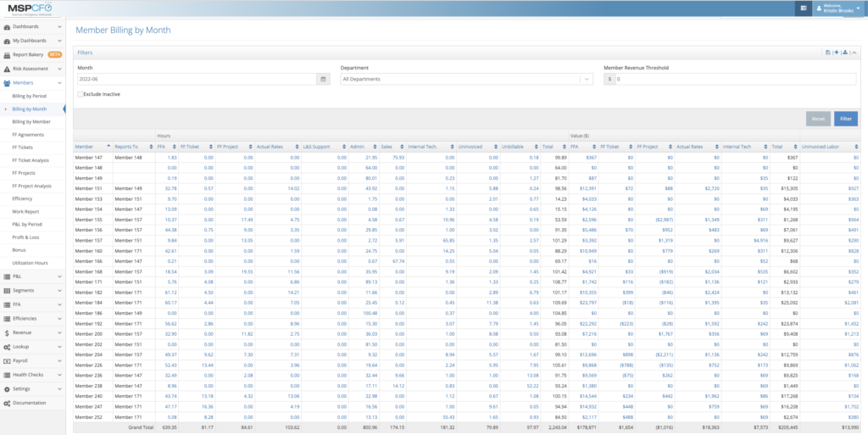Expand the FFA sidebar section

(x=32, y=304)
